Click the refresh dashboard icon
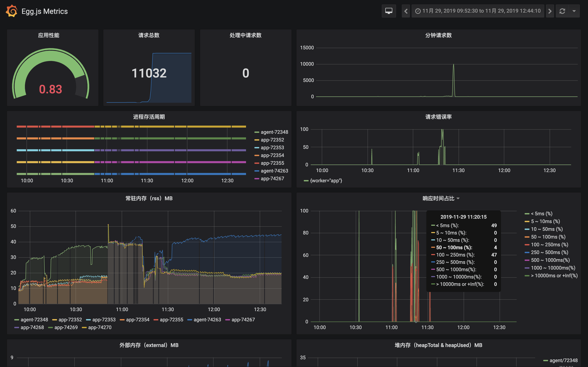 pos(562,11)
